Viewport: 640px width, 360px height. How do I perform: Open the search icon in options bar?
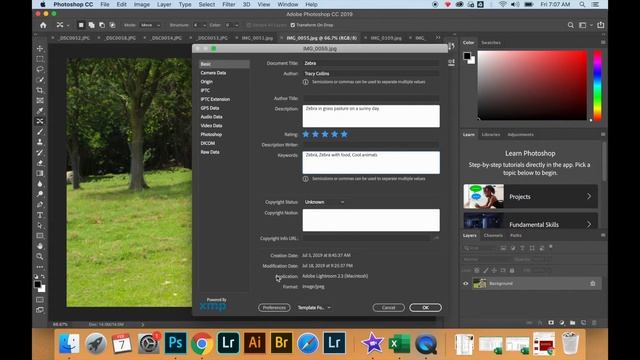pos(571,25)
